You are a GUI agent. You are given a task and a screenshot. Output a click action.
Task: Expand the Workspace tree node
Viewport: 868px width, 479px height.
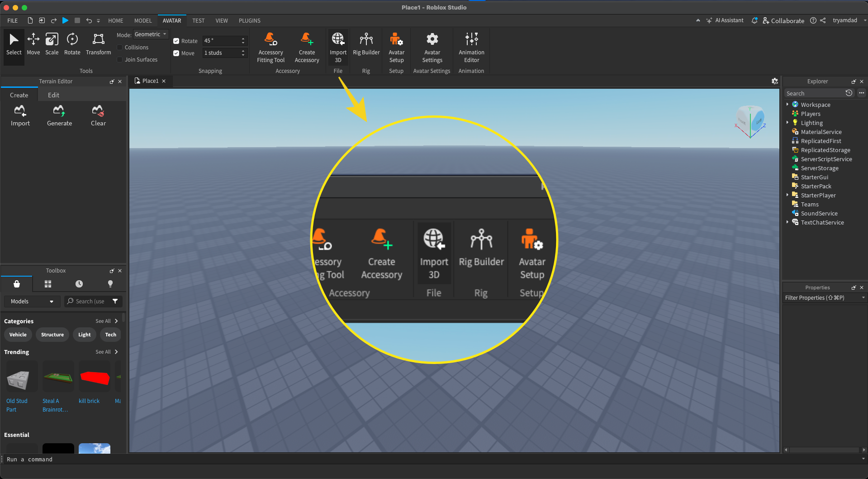[x=787, y=105]
